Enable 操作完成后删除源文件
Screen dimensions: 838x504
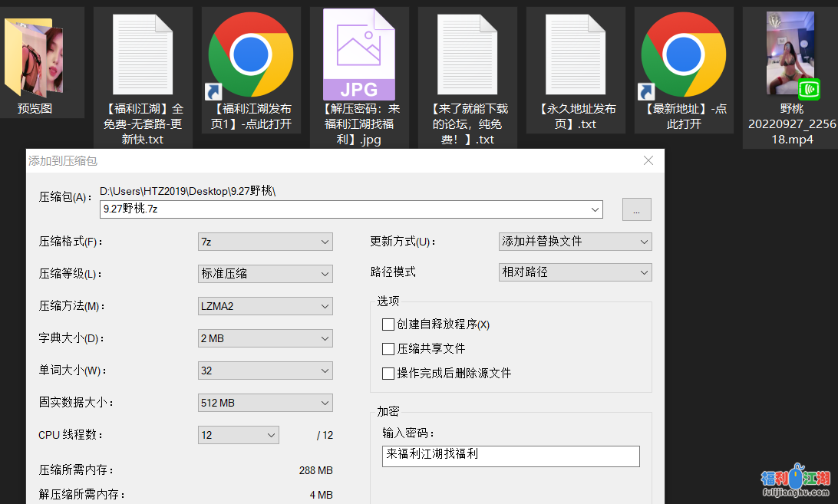coord(388,374)
